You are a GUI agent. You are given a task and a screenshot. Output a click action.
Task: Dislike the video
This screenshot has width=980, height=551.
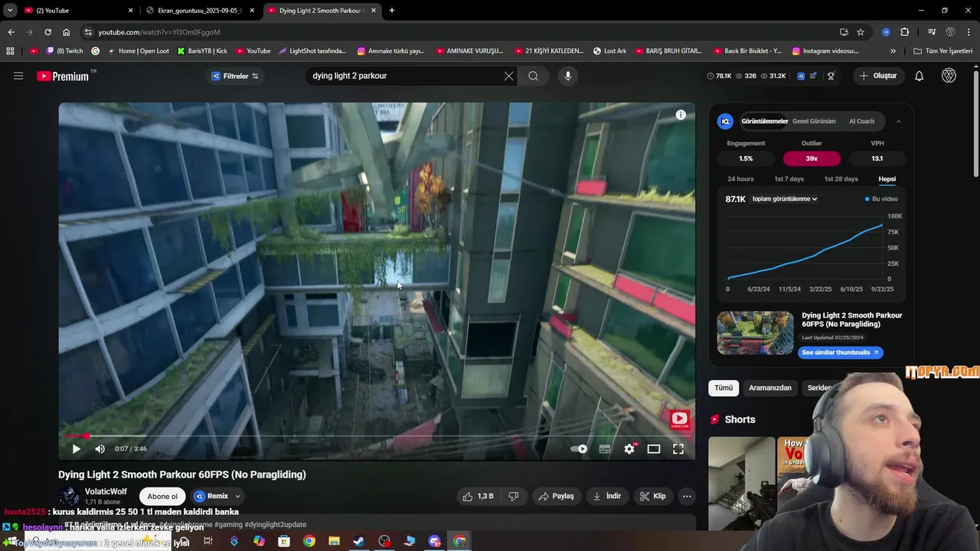pos(514,496)
